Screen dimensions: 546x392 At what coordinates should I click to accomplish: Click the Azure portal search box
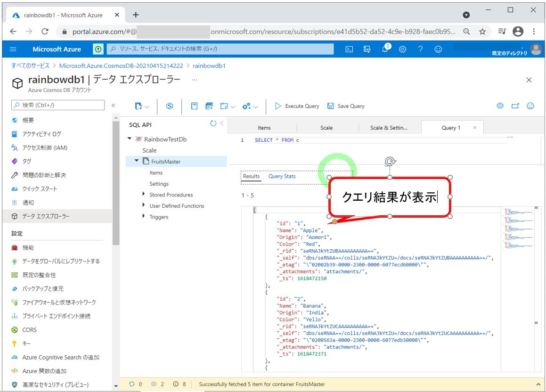[220, 49]
